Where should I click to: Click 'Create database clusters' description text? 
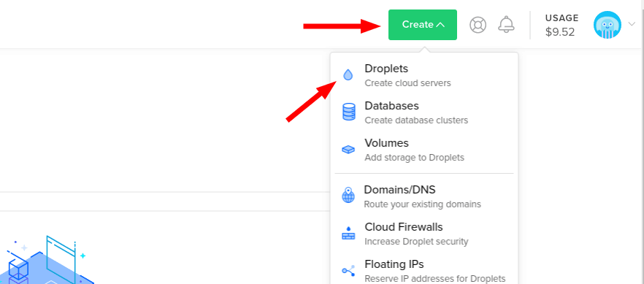416,120
